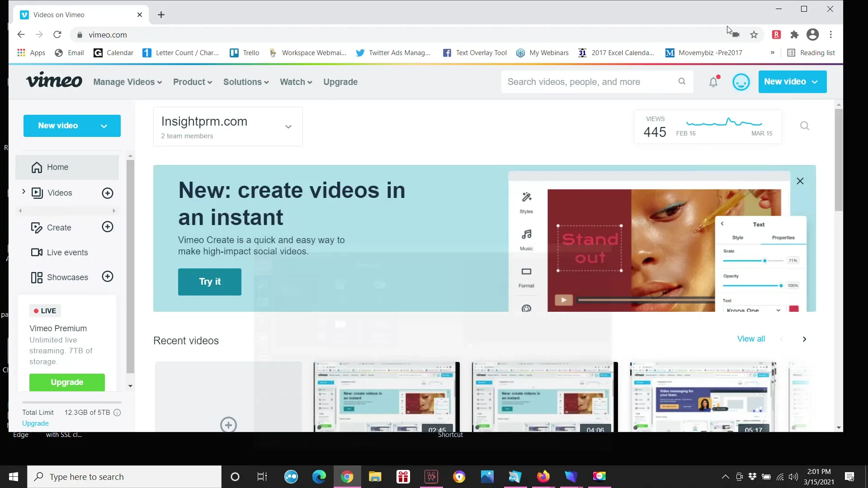Expand the Product menu
The width and height of the screenshot is (868, 488).
click(x=193, y=82)
